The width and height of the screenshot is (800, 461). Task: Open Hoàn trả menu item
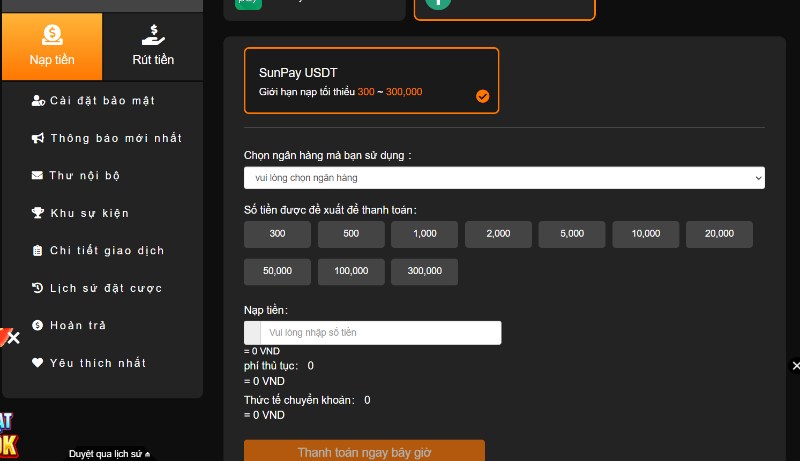[x=78, y=326]
